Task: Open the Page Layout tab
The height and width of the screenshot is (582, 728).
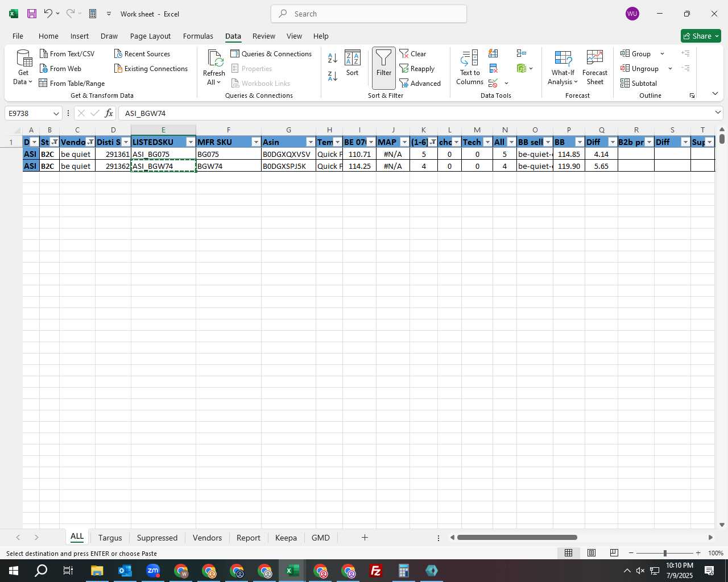Action: [x=150, y=36]
